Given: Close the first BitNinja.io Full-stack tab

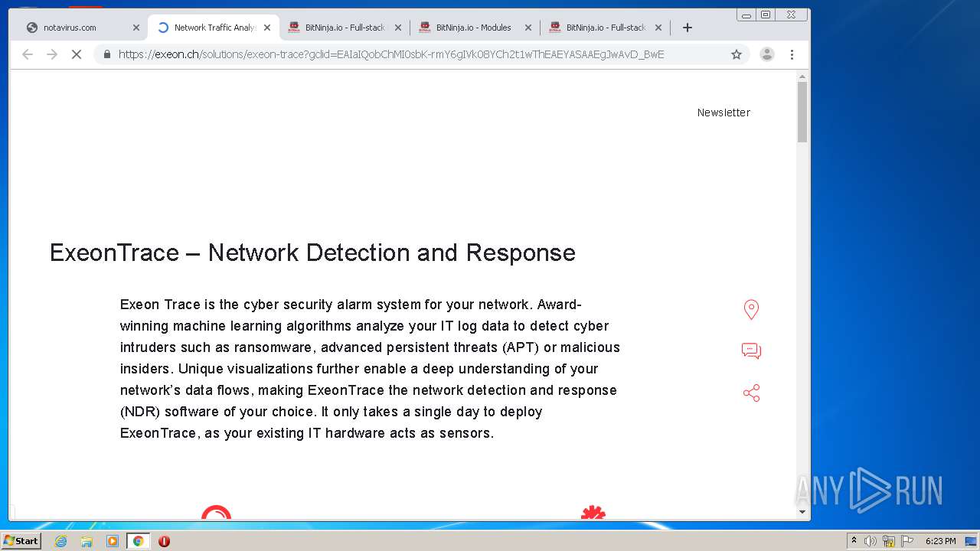Looking at the screenshot, I should (x=397, y=28).
